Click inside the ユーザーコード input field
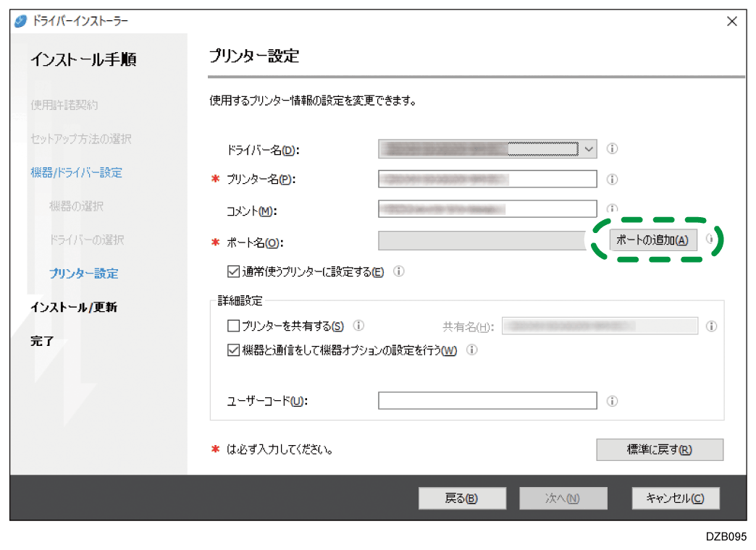 487,401
